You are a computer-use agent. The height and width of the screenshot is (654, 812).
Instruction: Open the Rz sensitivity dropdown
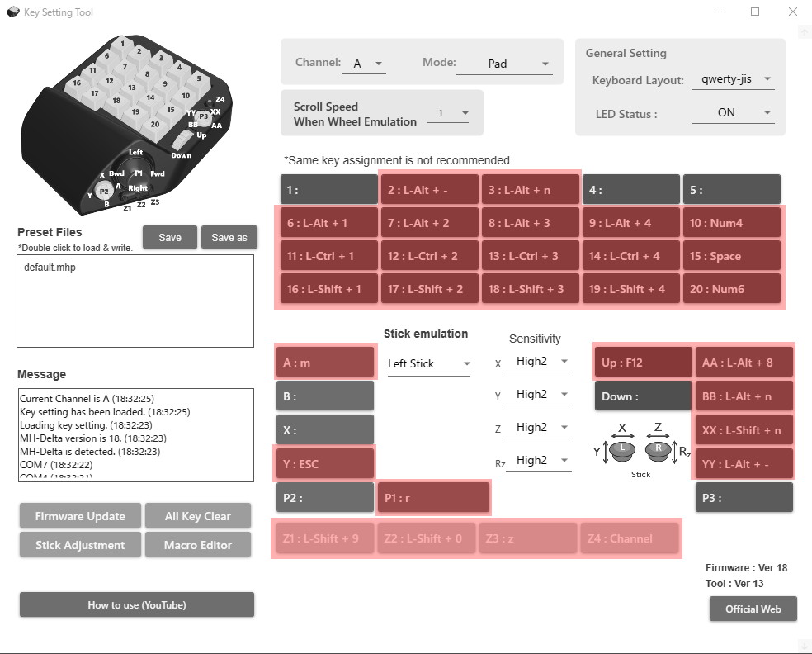(x=539, y=461)
